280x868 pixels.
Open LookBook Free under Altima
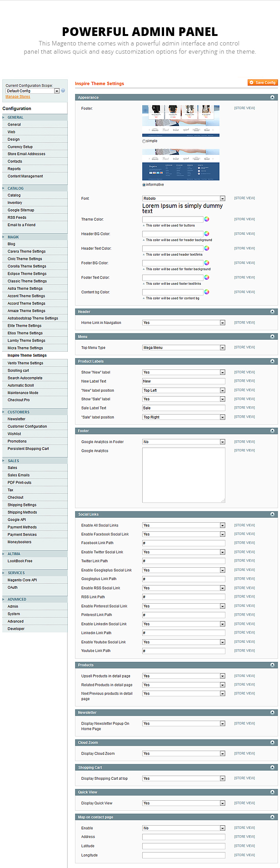[20, 561]
